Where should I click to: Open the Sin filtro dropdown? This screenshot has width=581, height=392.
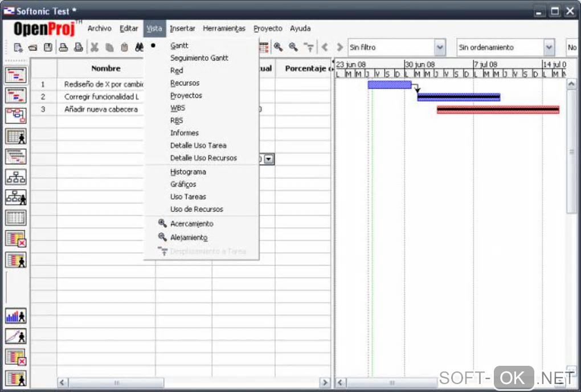[440, 47]
